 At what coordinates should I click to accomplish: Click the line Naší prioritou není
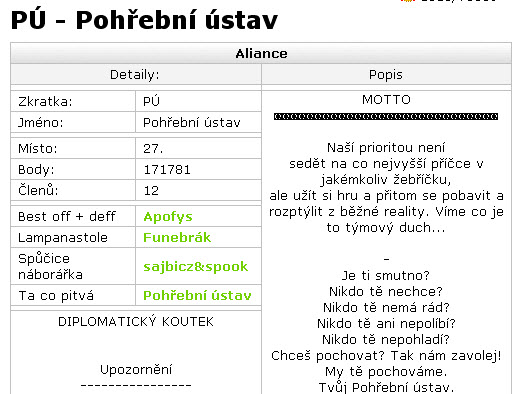pyautogui.click(x=386, y=147)
